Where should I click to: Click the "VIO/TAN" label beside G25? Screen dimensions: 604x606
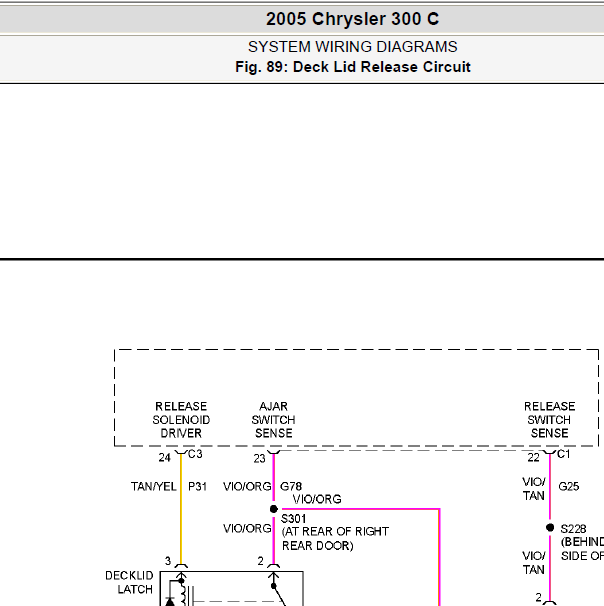534,489
